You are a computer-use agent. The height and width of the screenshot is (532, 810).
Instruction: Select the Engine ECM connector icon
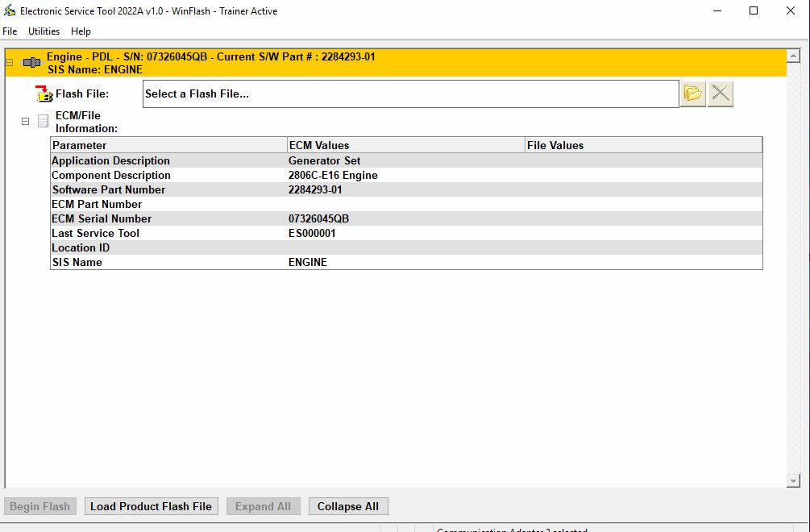tap(32, 61)
